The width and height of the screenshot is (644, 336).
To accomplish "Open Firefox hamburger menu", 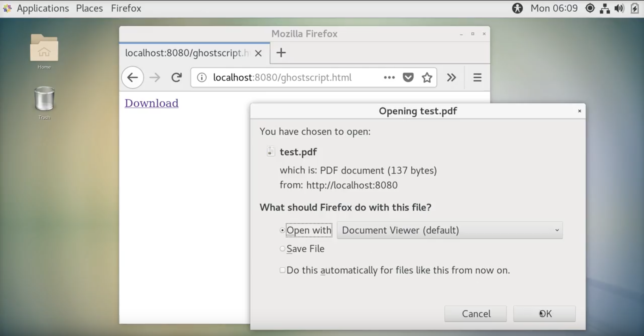I will click(477, 77).
